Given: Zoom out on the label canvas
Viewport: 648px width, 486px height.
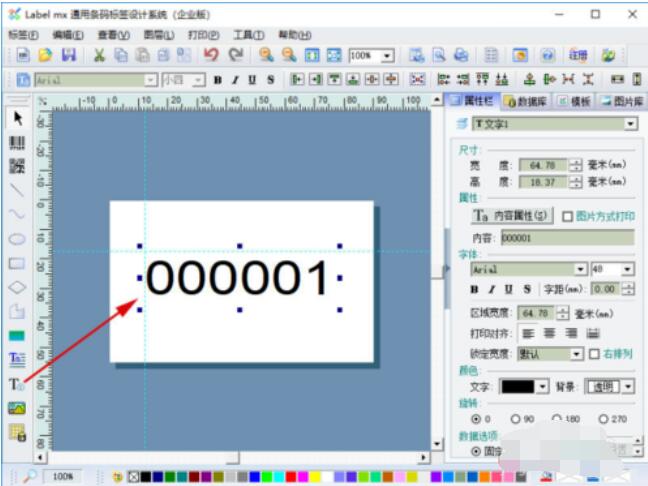Looking at the screenshot, I should (289, 55).
